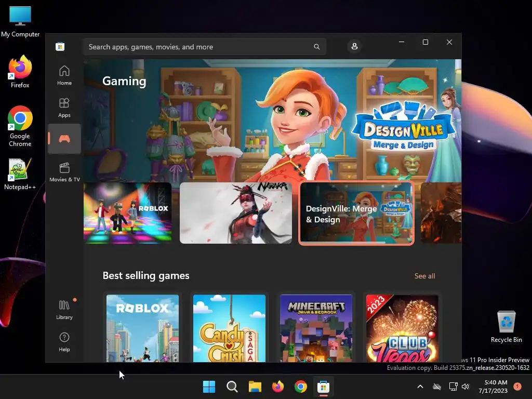Open network settings from the tray icon

click(x=453, y=387)
